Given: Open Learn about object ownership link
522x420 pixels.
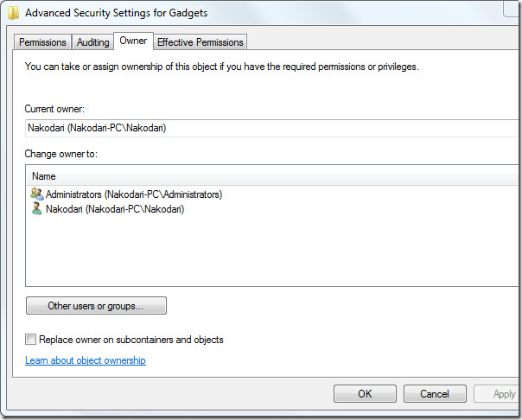Looking at the screenshot, I should [86, 360].
